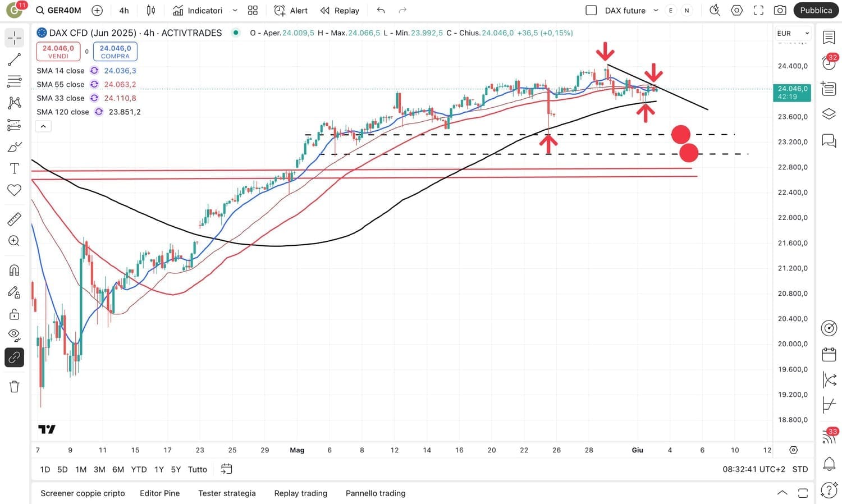Open the object tree layers panel
The image size is (842, 504).
tap(829, 114)
